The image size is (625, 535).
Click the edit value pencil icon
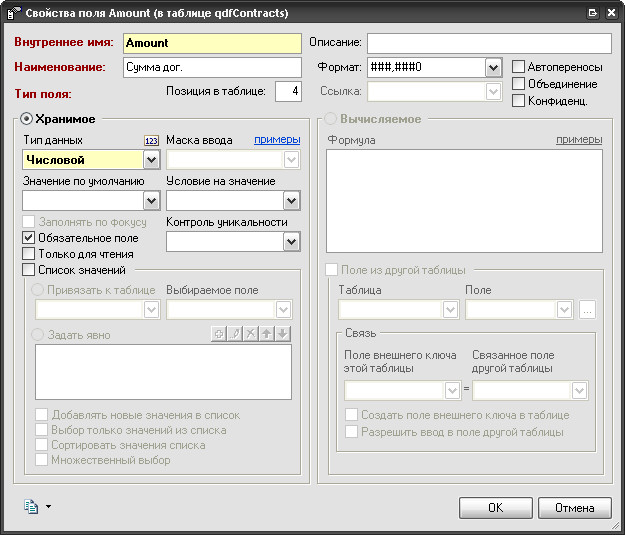point(235,334)
